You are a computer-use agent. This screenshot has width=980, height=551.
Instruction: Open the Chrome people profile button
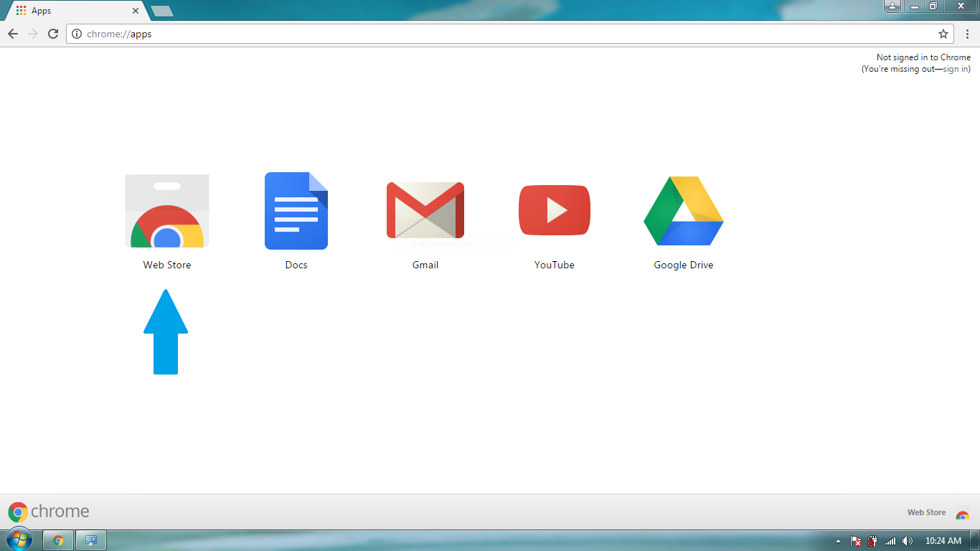[x=892, y=6]
